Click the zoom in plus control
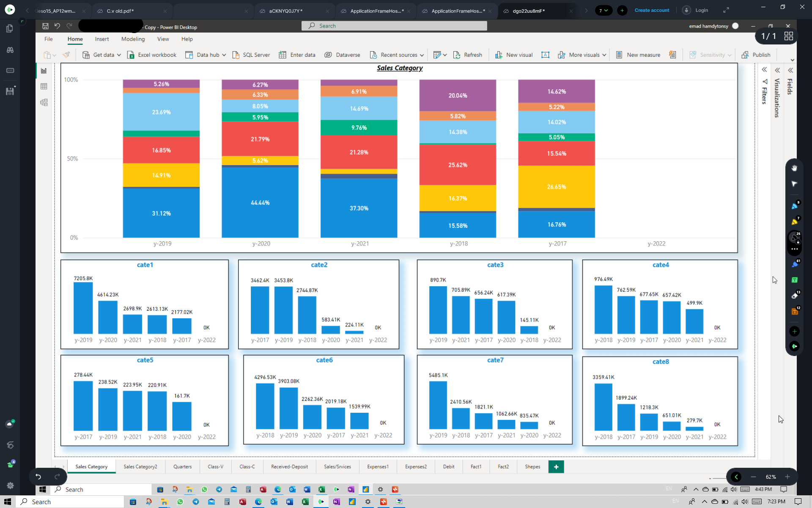 [787, 477]
